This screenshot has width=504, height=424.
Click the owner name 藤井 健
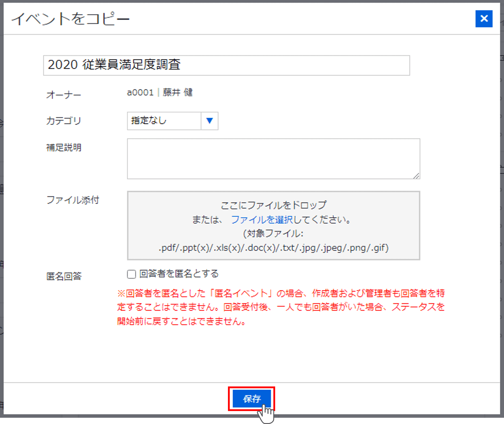(178, 92)
